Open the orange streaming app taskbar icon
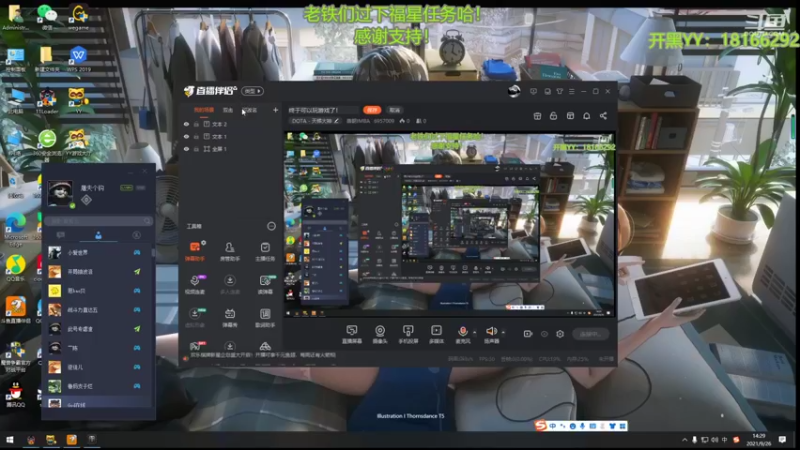The image size is (800, 450). [x=71, y=440]
